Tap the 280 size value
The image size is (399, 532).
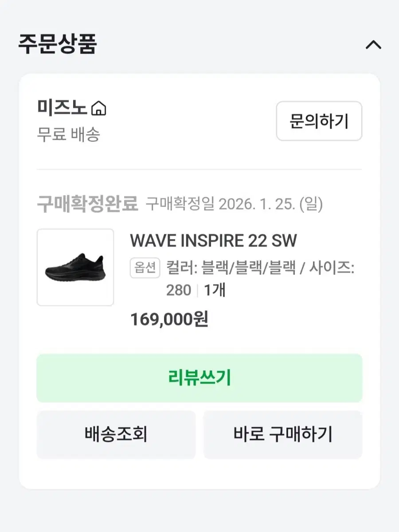pyautogui.click(x=178, y=290)
